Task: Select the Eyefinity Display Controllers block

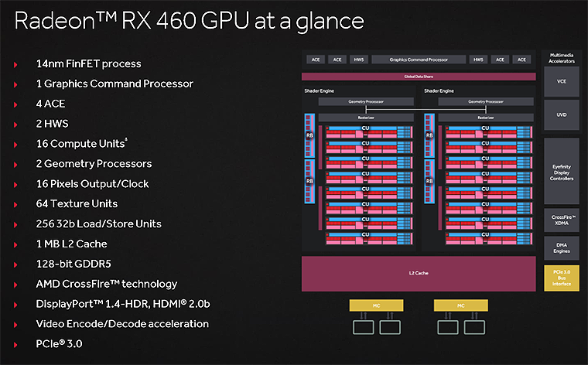Action: 562,172
